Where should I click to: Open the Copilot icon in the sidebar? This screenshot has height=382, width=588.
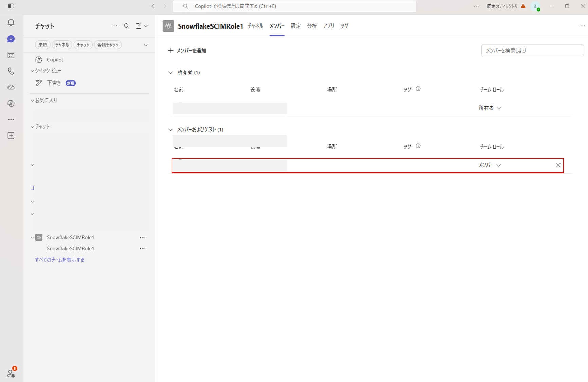click(x=11, y=103)
